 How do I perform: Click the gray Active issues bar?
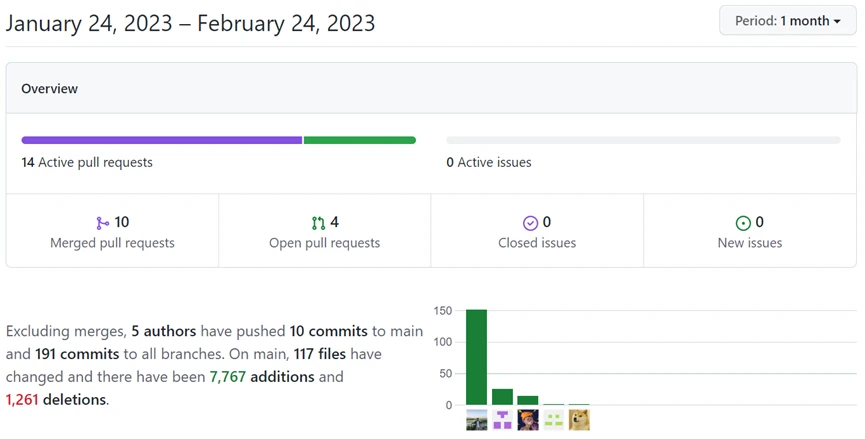coord(643,140)
